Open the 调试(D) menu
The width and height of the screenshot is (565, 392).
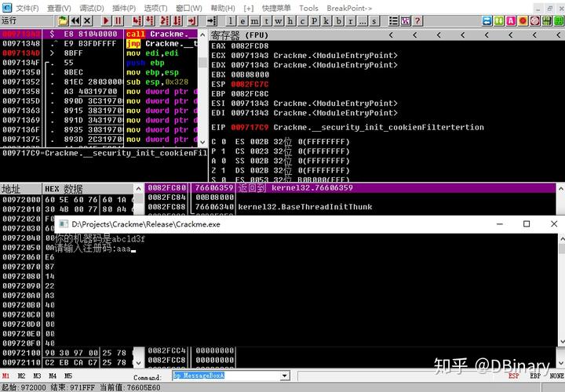point(92,8)
